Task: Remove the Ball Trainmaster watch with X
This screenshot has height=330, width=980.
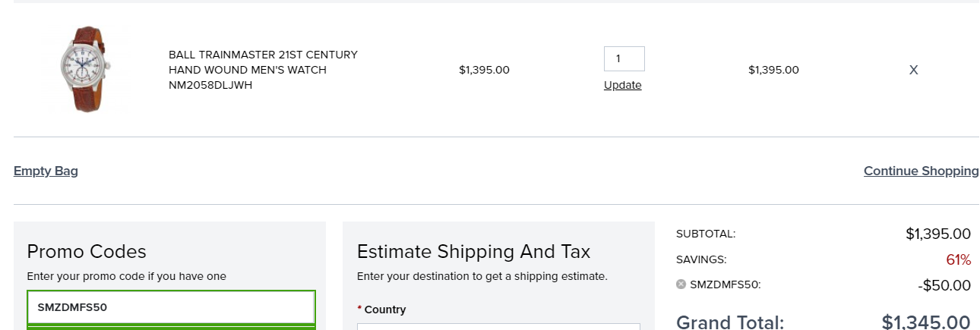Action: click(x=914, y=70)
